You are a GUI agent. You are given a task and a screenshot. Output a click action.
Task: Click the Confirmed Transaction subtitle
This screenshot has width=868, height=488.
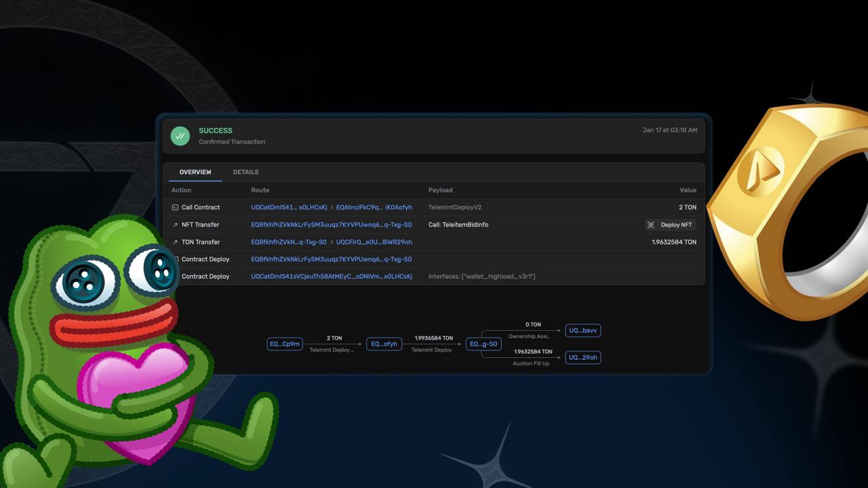232,142
